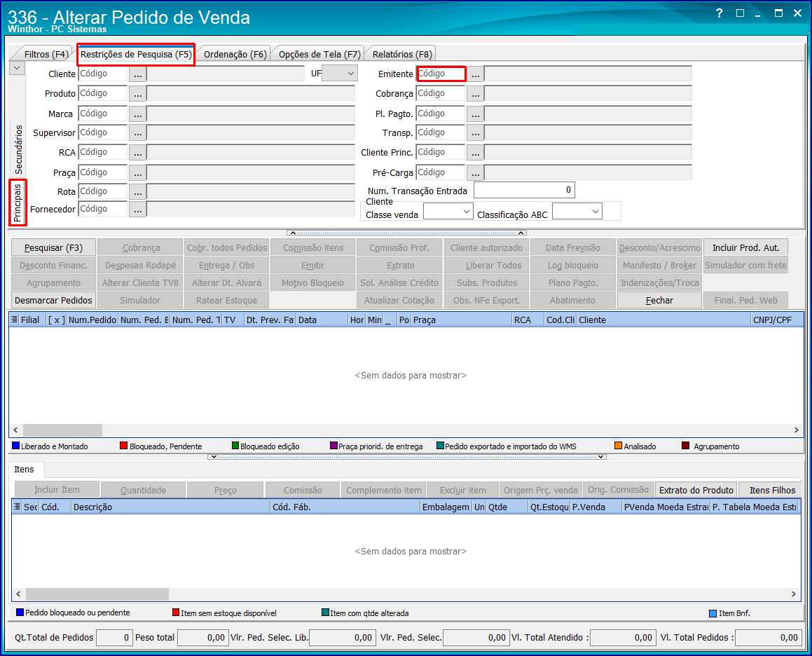The height and width of the screenshot is (656, 812).
Task: Switch to Filtros (F4) tab
Action: coord(46,55)
